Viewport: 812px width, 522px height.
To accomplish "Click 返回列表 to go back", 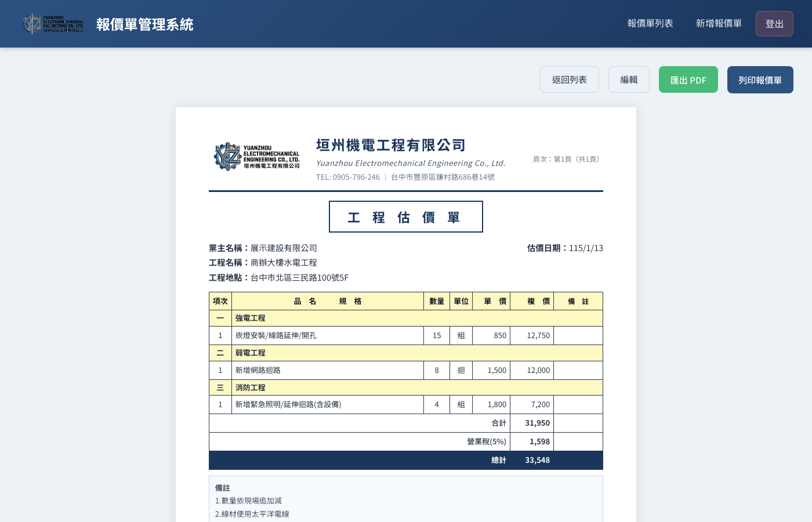I will pyautogui.click(x=570, y=79).
